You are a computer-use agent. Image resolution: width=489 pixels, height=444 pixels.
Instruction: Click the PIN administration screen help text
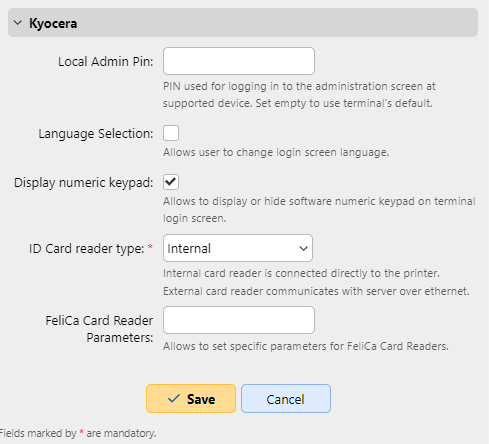pyautogui.click(x=299, y=95)
